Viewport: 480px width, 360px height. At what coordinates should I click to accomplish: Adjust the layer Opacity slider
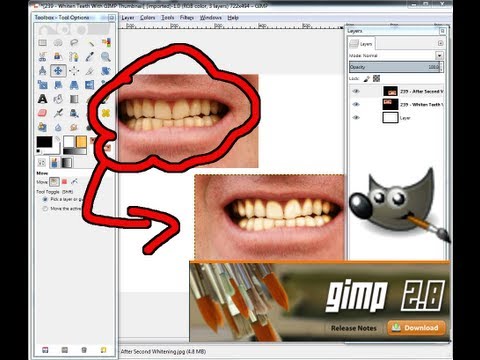[x=396, y=67]
